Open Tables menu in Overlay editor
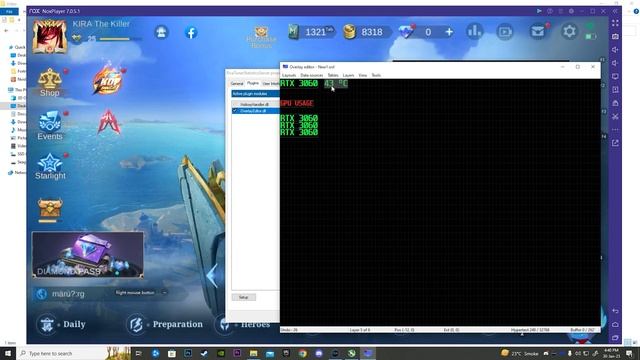 (x=333, y=75)
